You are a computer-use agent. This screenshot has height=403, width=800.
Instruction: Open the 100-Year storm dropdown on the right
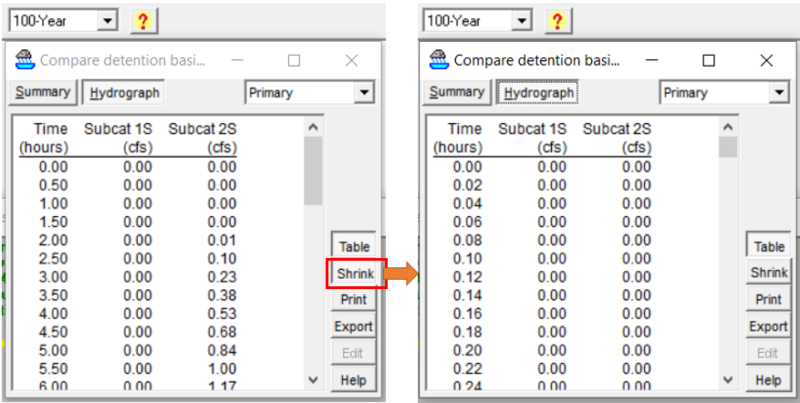(522, 20)
